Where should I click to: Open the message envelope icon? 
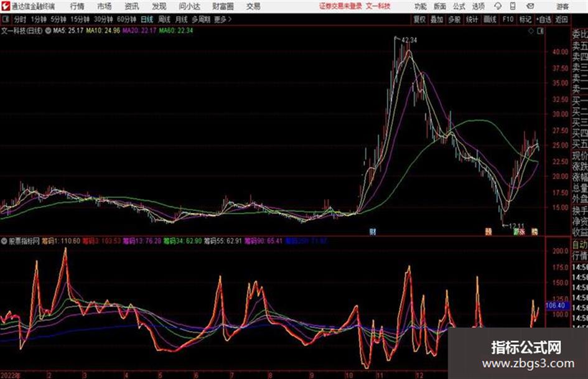[530, 6]
